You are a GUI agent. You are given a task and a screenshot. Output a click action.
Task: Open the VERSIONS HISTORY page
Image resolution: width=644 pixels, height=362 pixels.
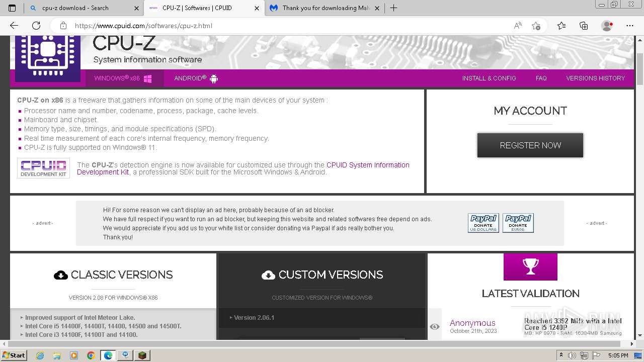tap(595, 78)
